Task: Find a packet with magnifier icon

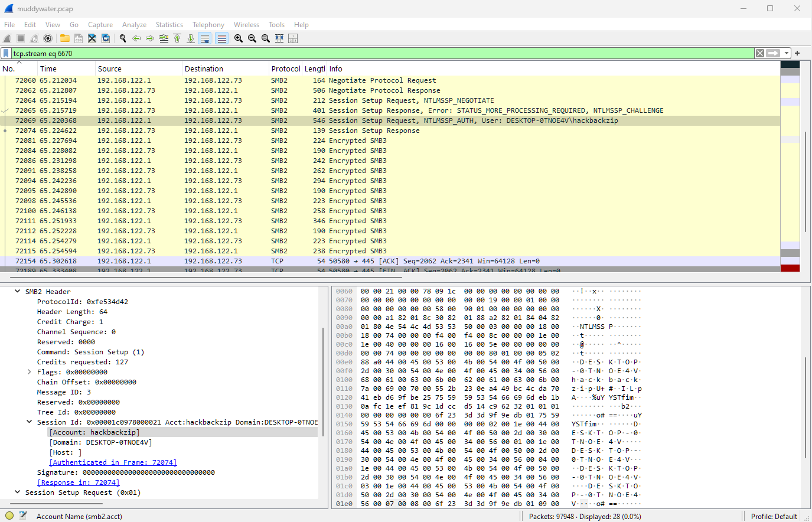Action: [x=123, y=38]
